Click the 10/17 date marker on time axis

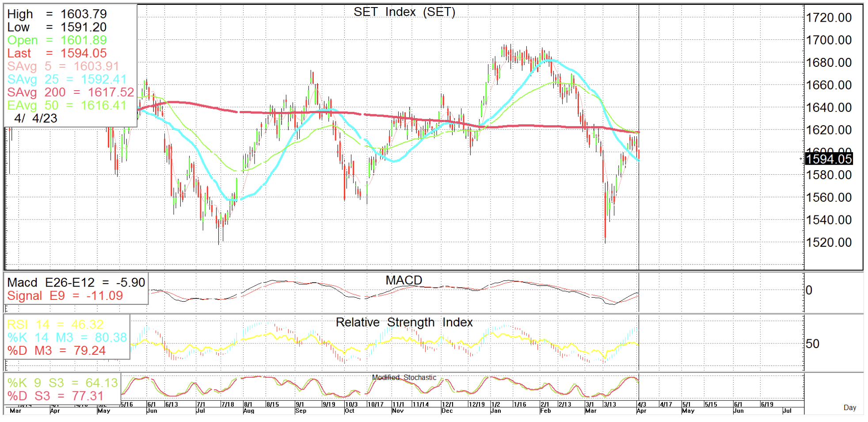click(x=376, y=404)
